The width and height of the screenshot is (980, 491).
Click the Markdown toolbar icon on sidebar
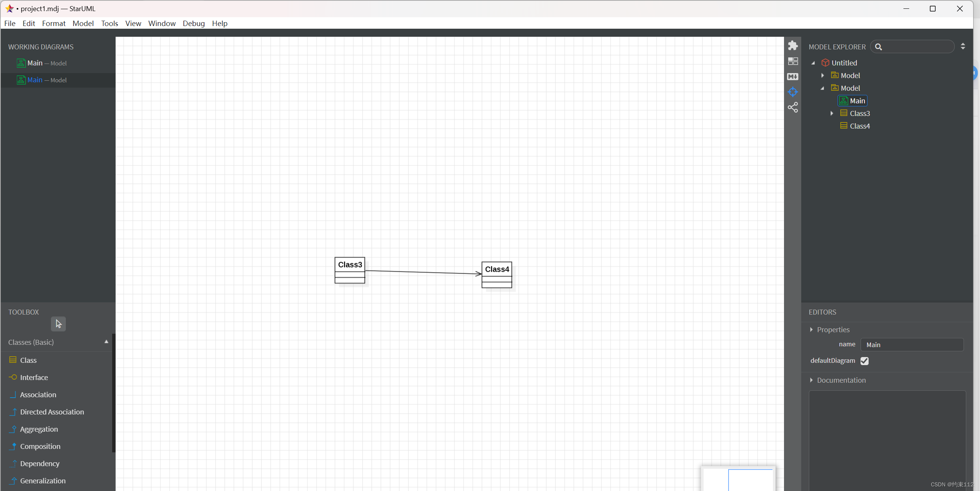[793, 76]
